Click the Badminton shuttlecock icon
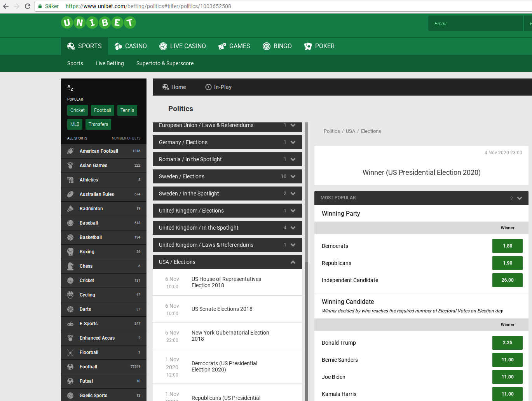 click(70, 209)
